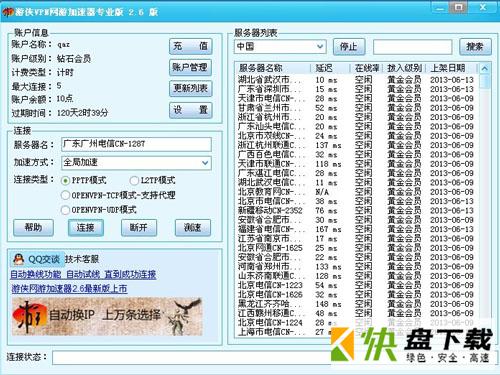This screenshot has width=500, height=375.
Task: Minimize the VPN accelerator window
Action: pos(440,8)
